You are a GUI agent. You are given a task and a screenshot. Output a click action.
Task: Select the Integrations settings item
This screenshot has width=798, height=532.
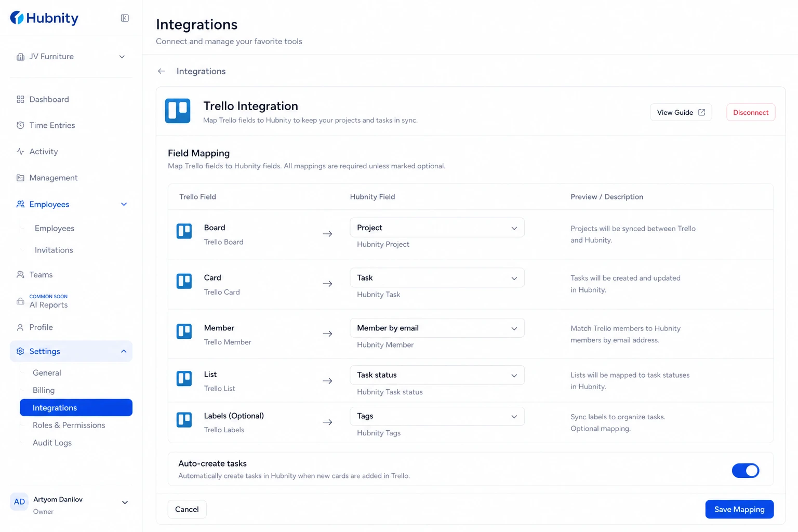pos(76,408)
